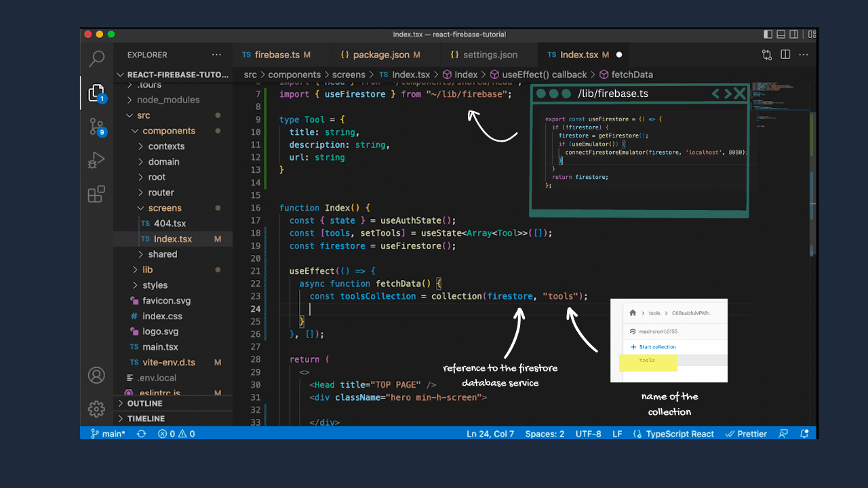Viewport: 868px width, 488px height.
Task: Open the Search view in activity bar
Action: pos(96,58)
